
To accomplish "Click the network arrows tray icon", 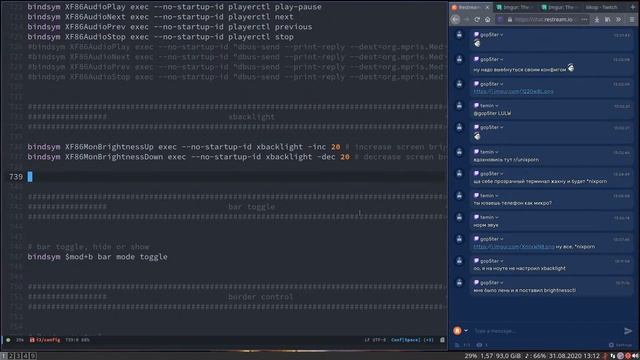I will (x=613, y=356).
